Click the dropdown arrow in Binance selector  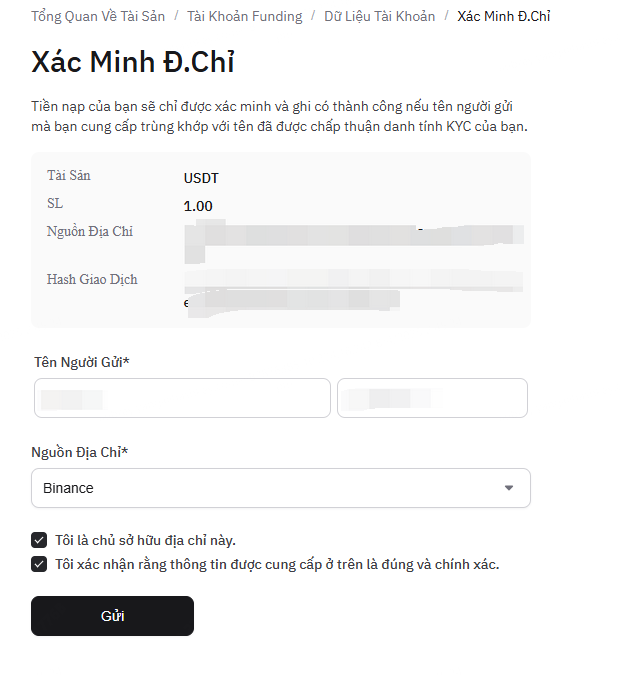coord(509,488)
